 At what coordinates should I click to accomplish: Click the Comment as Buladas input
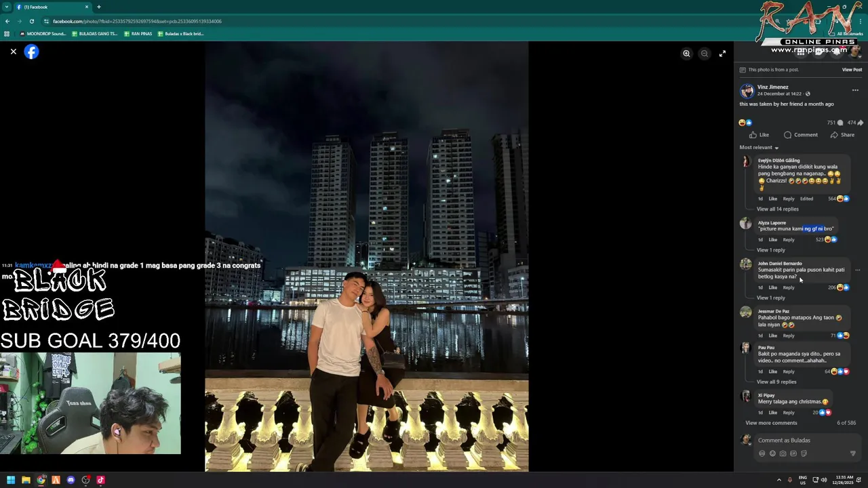point(807,441)
